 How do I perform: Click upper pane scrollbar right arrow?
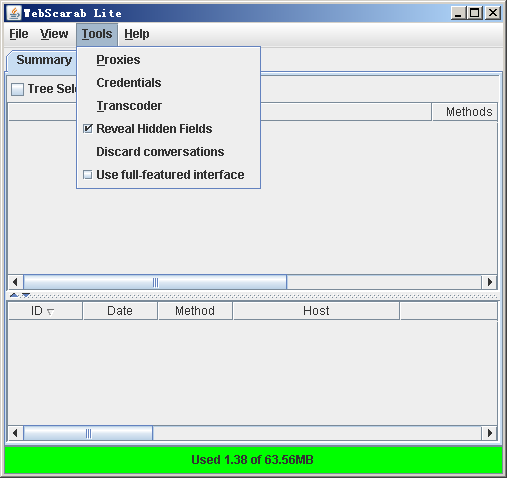point(489,282)
